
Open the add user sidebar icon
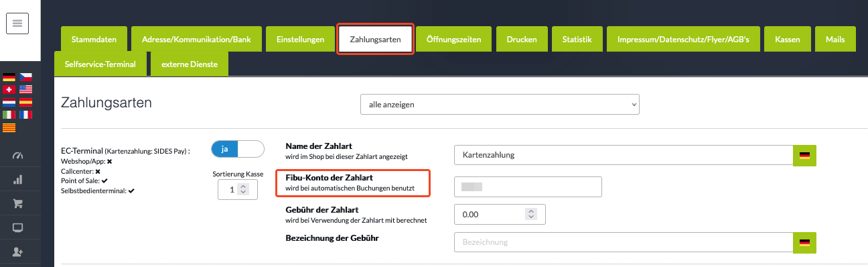click(x=18, y=252)
